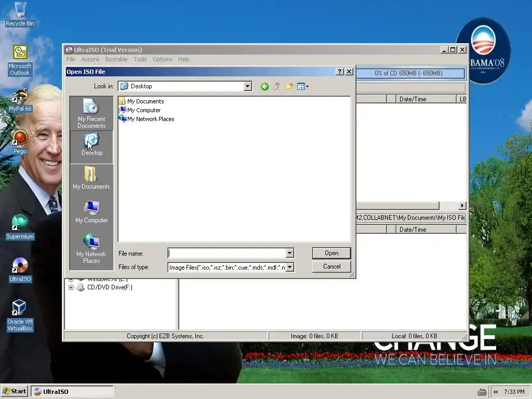This screenshot has width=532, height=399.
Task: Expand the Look in dropdown
Action: click(248, 86)
